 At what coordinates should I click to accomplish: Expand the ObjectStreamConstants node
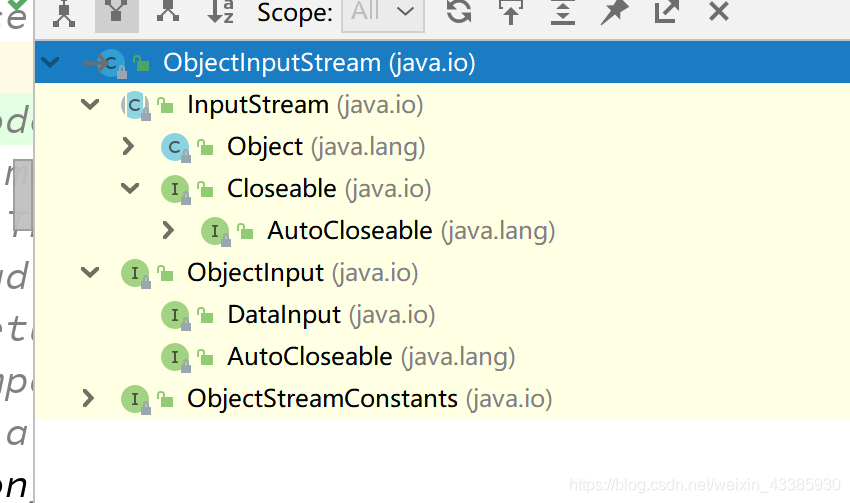click(x=88, y=399)
